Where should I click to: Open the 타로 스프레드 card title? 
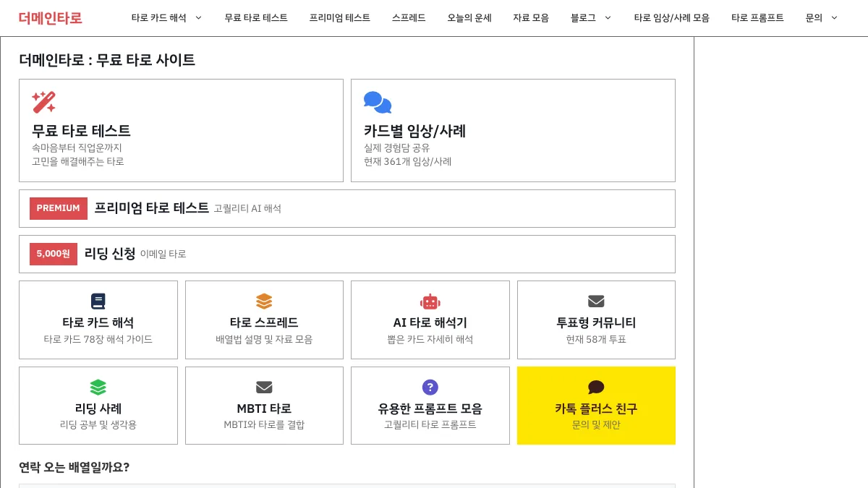[x=264, y=322]
